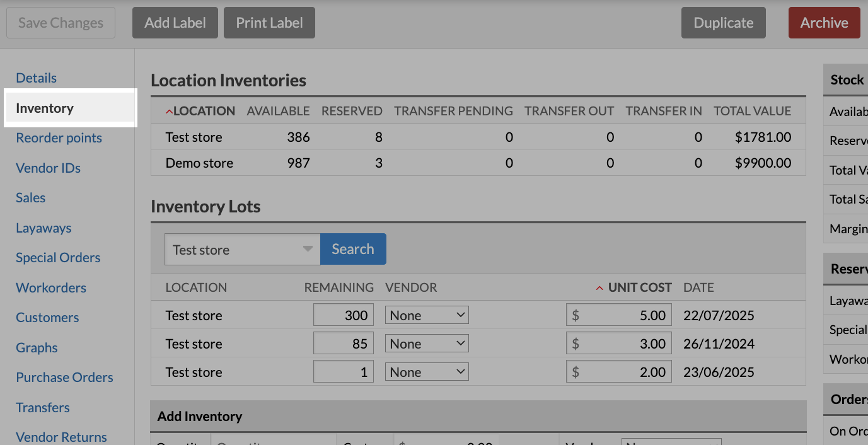
Task: Click remaining quantity field showing 85
Action: [x=344, y=344]
